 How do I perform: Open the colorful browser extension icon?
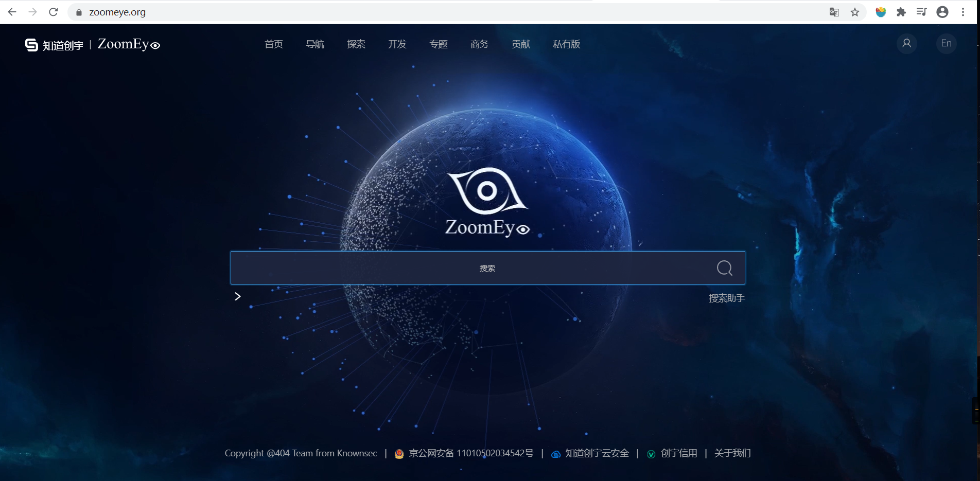(881, 12)
